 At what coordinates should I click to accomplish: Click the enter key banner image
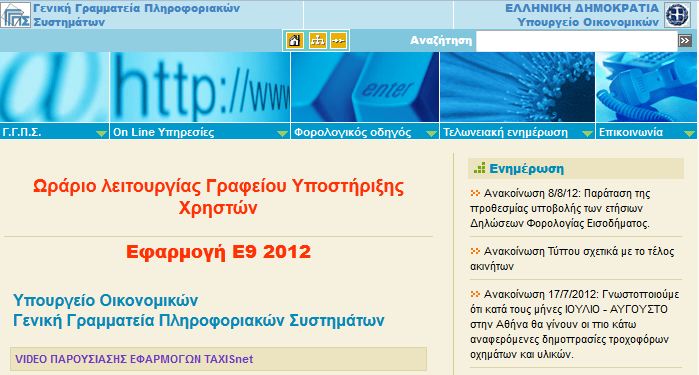tap(365, 87)
